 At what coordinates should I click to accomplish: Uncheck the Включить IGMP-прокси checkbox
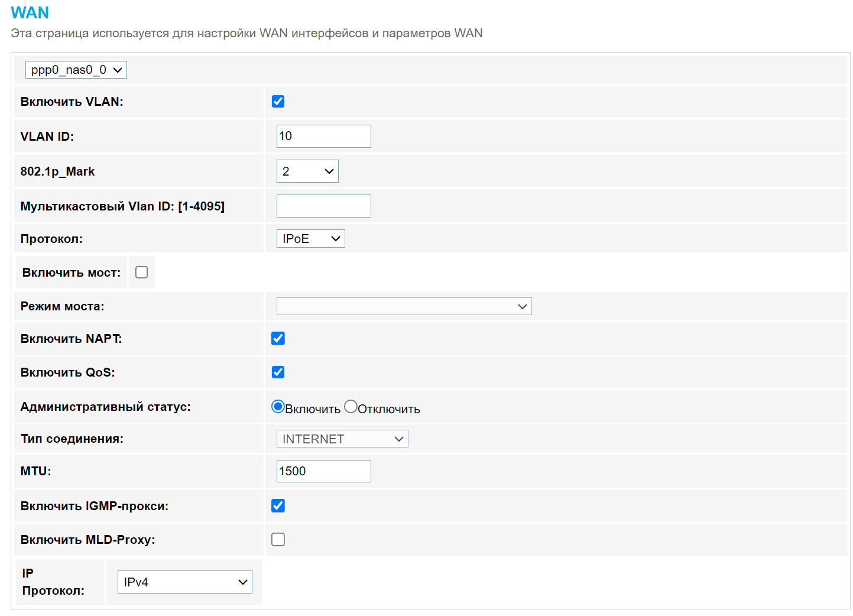coord(278,506)
